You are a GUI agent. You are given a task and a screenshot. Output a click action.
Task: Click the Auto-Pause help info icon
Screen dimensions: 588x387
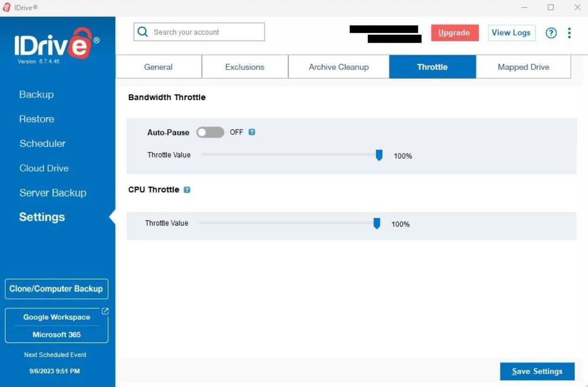click(252, 132)
